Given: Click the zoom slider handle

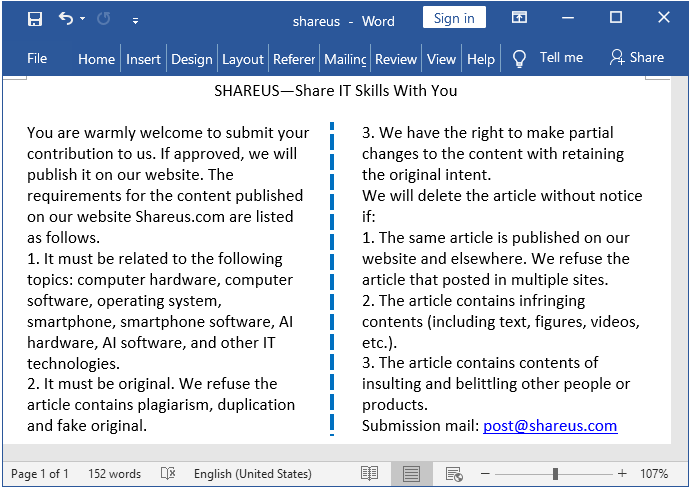Looking at the screenshot, I should pos(555,474).
